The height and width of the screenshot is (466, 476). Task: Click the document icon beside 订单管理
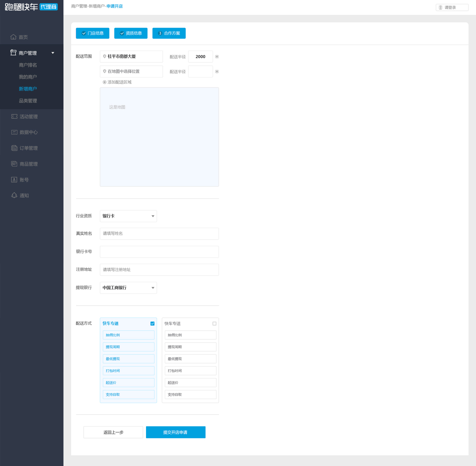14,148
